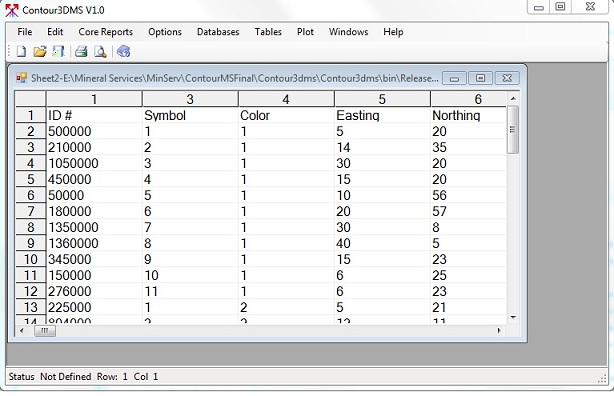Create a new document with toolbar icon

pyautogui.click(x=21, y=51)
